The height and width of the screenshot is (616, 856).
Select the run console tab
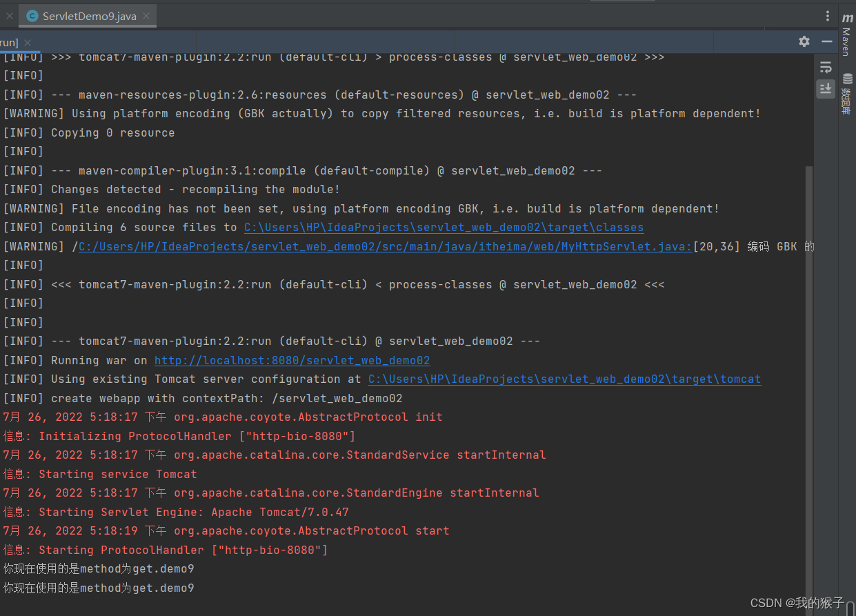tap(8, 42)
